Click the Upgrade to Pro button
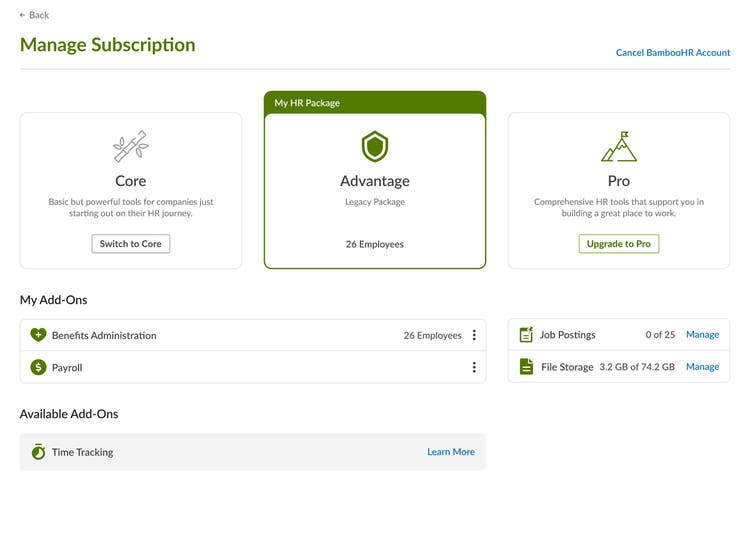This screenshot has height=546, width=750. [618, 244]
